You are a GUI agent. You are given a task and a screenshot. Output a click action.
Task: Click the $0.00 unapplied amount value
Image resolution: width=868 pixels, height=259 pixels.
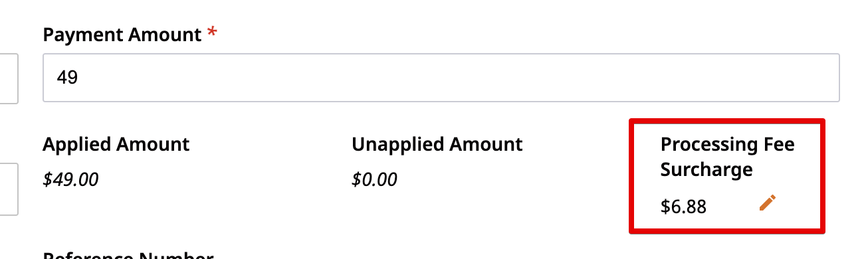(375, 179)
